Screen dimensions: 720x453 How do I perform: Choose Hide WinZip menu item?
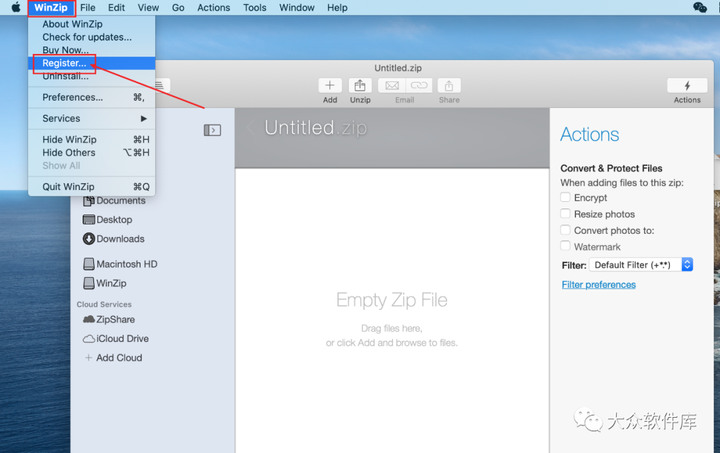coord(91,140)
